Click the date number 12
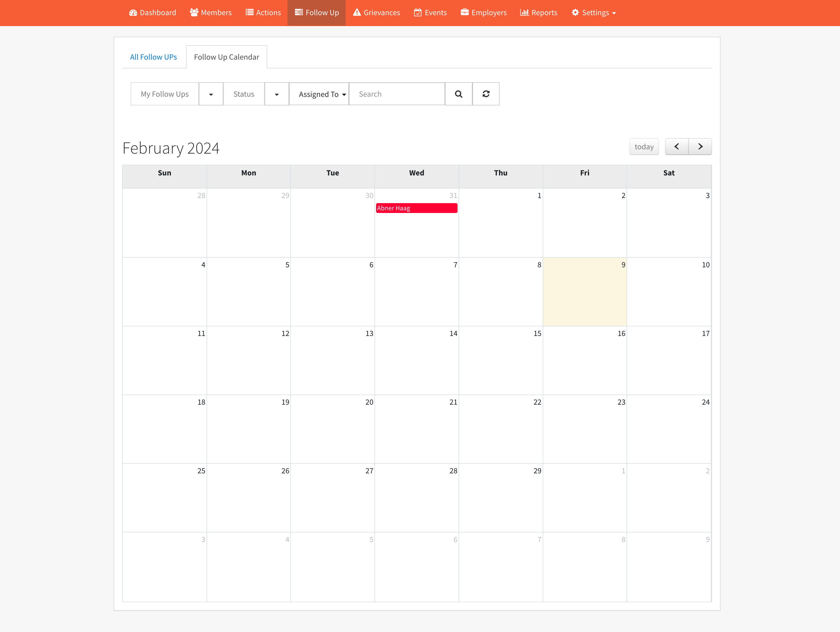The height and width of the screenshot is (632, 840). point(285,334)
